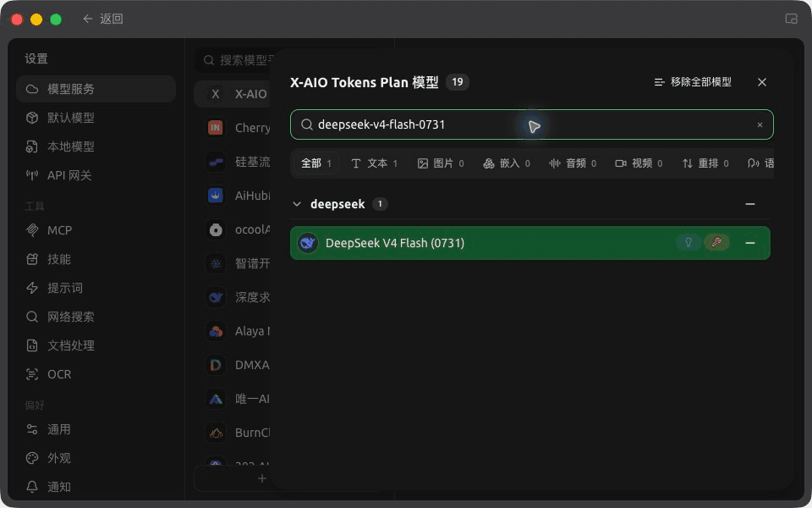812x508 pixels.
Task: Open 模型服务 settings section
Action: pyautogui.click(x=96, y=89)
